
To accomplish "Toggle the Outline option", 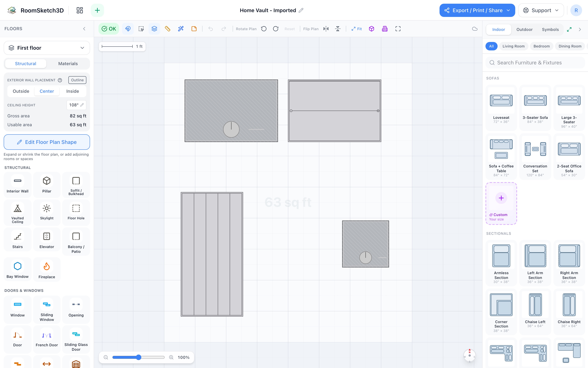I will (x=77, y=80).
